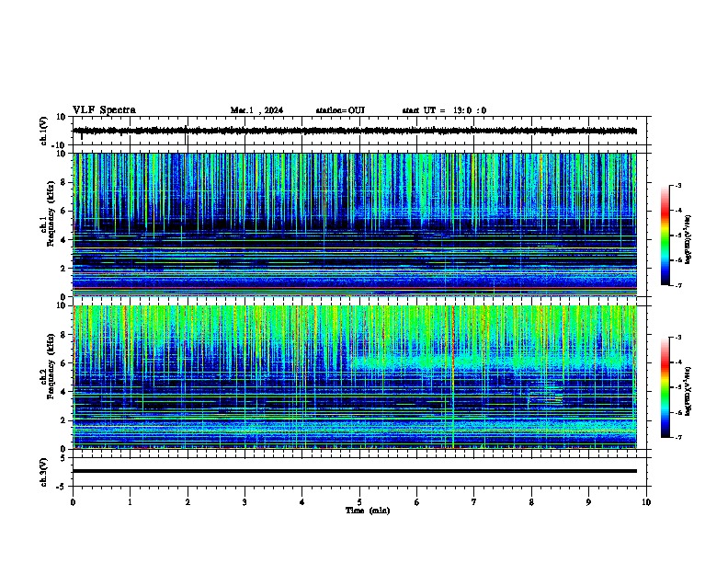Click the "2" minute tick on time axis
This screenshot has width=728, height=563.
click(188, 502)
